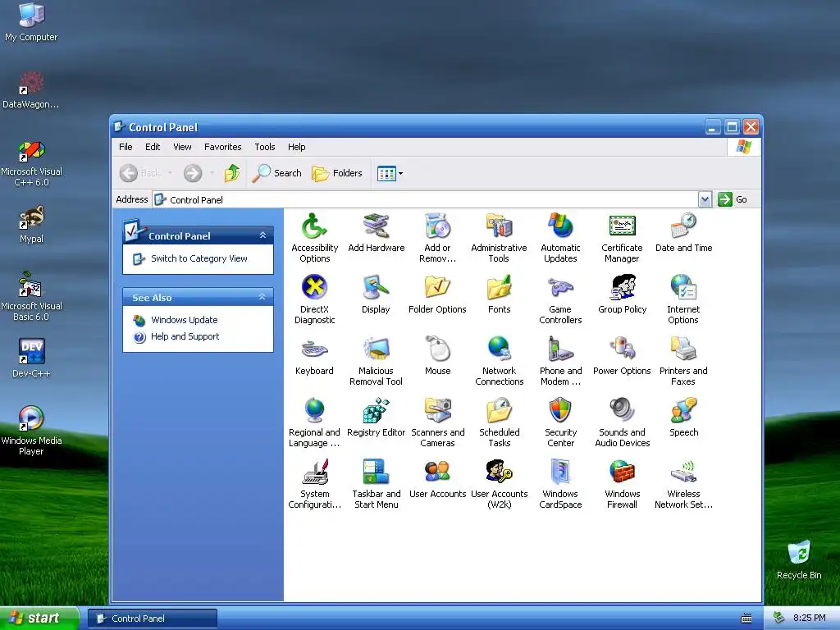The image size is (840, 630).
Task: Collapse the Control Panel sidebar section
Action: click(262, 235)
